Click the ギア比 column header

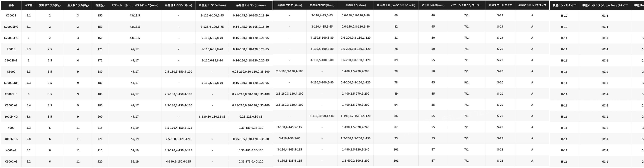tap(29, 5)
